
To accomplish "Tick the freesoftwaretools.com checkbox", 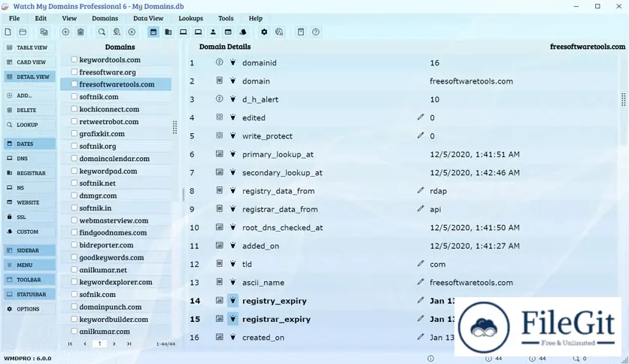I will [x=74, y=84].
